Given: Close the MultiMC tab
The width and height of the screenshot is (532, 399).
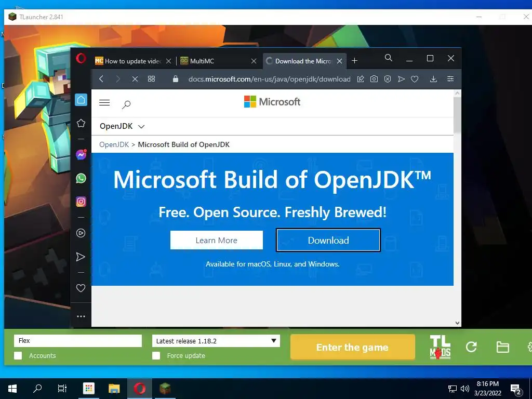Looking at the screenshot, I should 254,61.
